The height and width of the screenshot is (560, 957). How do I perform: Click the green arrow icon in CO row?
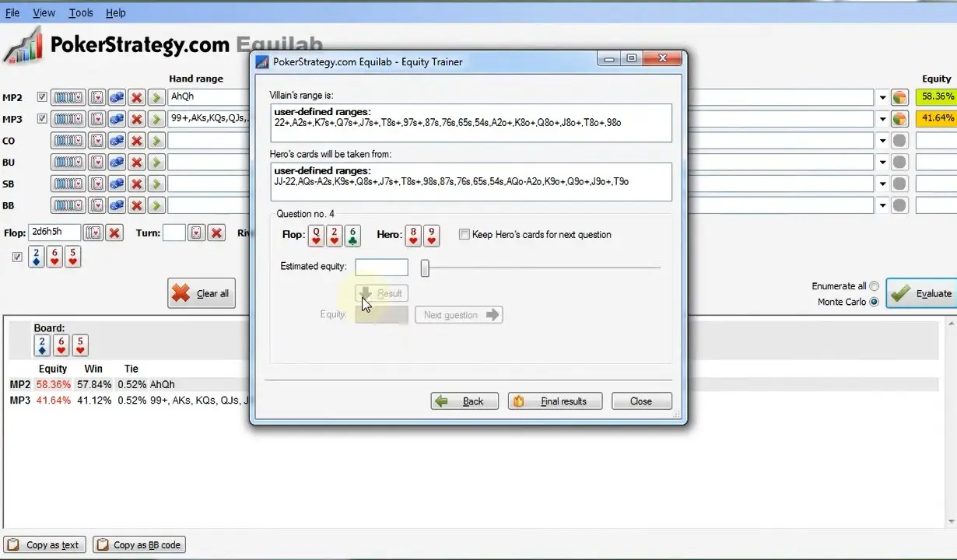pos(156,141)
